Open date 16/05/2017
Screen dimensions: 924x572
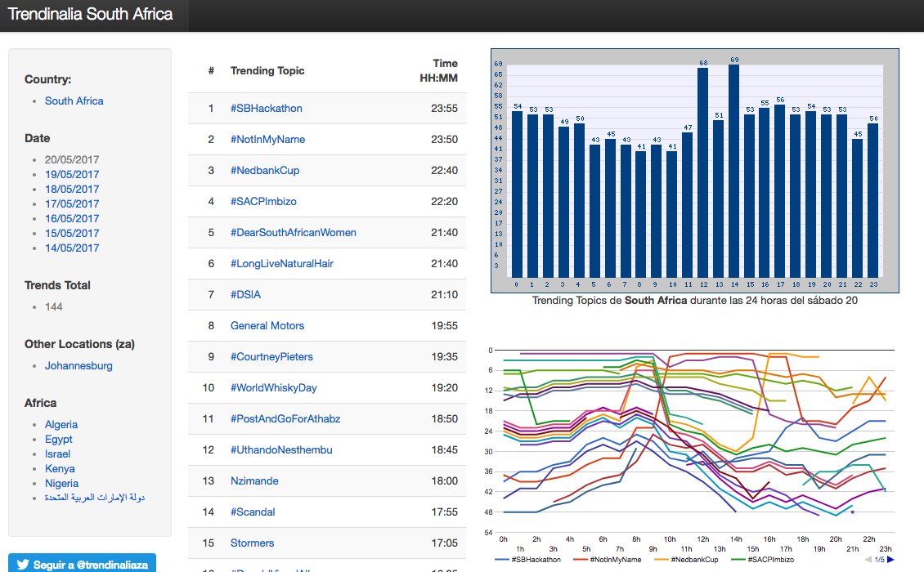tap(72, 218)
